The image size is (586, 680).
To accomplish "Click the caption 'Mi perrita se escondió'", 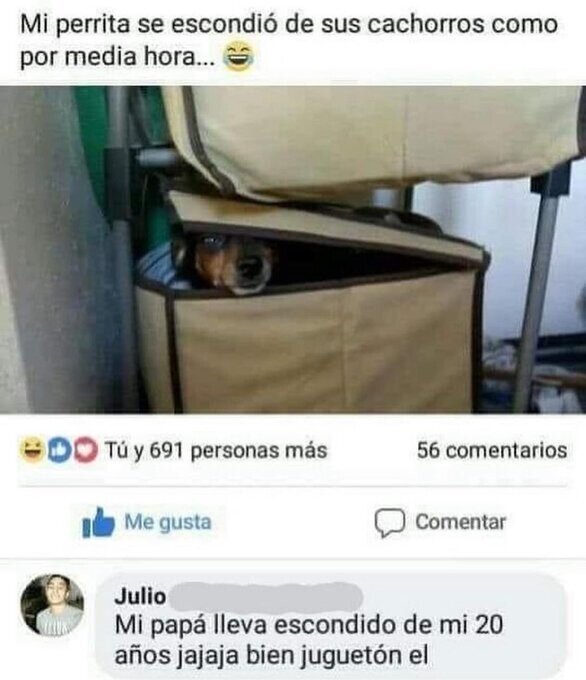I will (149, 24).
